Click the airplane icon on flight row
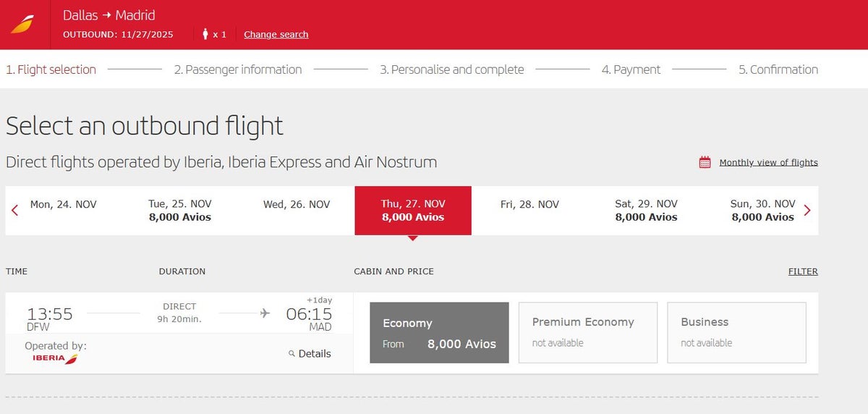868x414 pixels. 265,313
